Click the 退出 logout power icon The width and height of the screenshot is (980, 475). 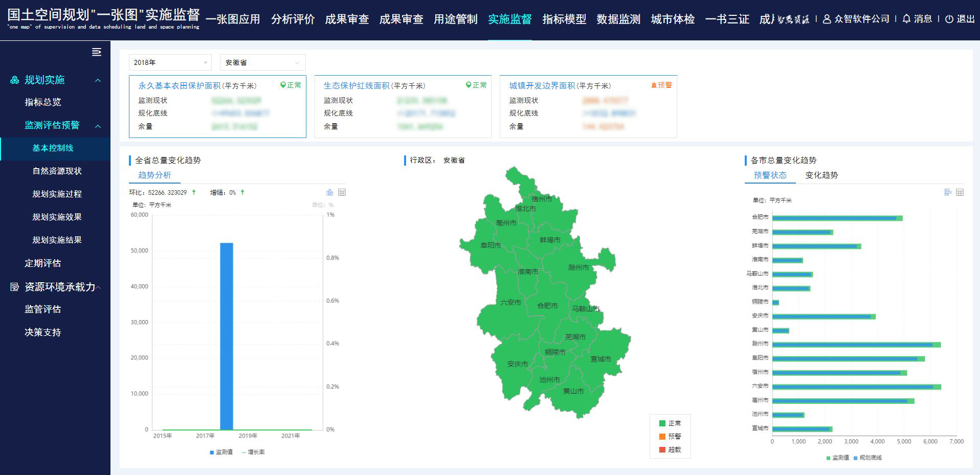click(949, 19)
